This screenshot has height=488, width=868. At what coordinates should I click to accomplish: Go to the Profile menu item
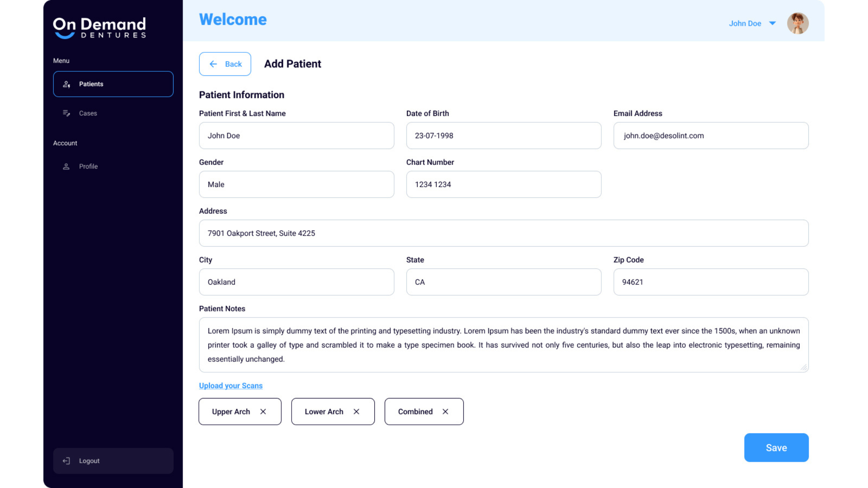[88, 166]
